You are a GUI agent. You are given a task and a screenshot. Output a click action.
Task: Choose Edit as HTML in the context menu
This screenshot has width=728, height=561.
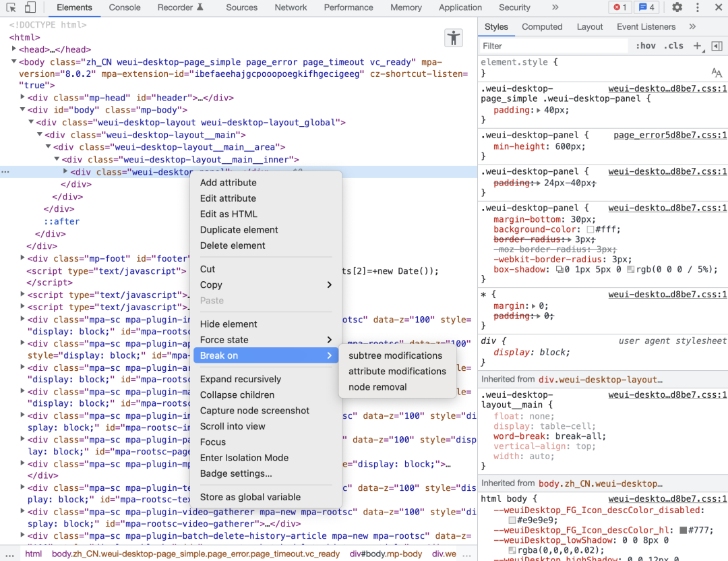tap(266, 214)
